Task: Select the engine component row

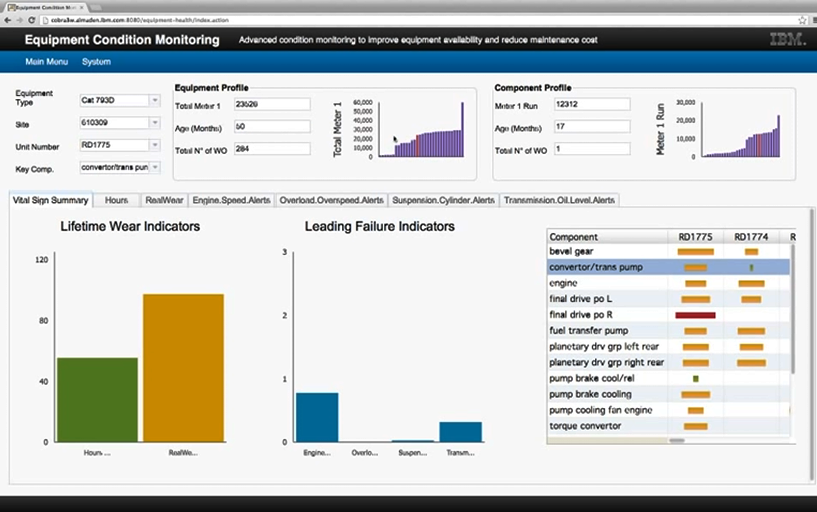Action: click(x=669, y=283)
